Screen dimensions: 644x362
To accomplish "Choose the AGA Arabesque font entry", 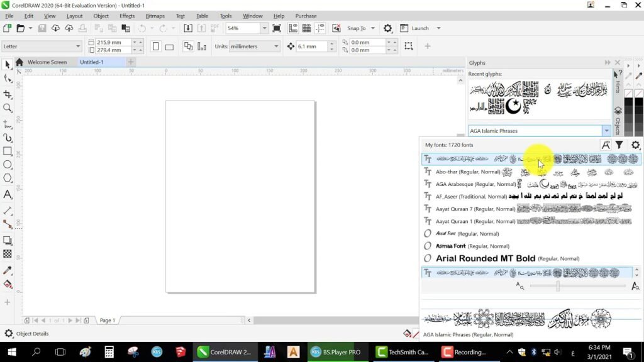I will point(531,184).
